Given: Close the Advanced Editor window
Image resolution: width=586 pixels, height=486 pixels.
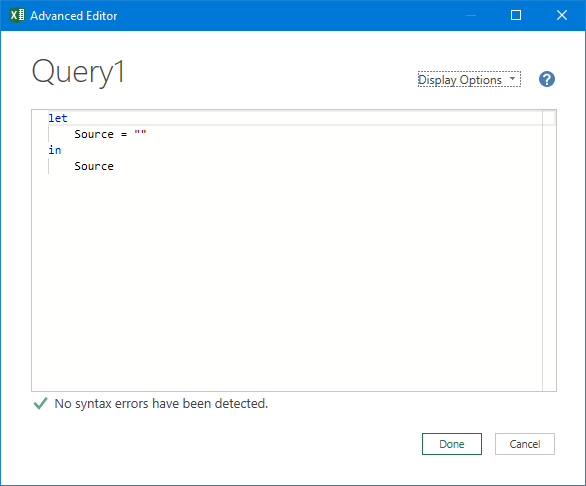Looking at the screenshot, I should click(x=562, y=15).
